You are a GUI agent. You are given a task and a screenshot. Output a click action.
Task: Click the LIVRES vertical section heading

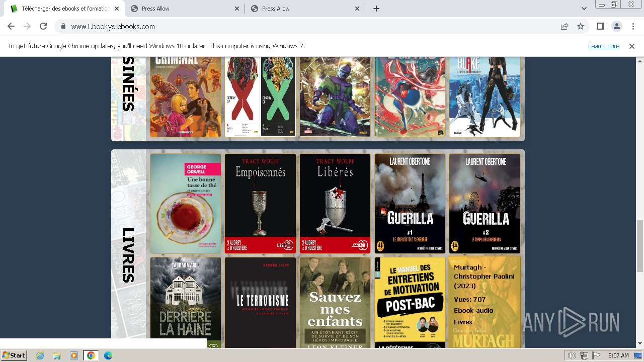pyautogui.click(x=128, y=255)
